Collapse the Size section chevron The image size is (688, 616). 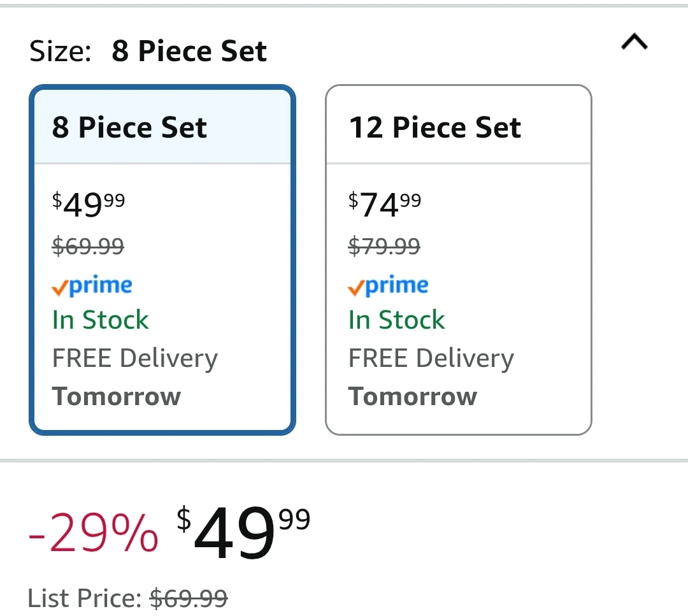click(634, 42)
